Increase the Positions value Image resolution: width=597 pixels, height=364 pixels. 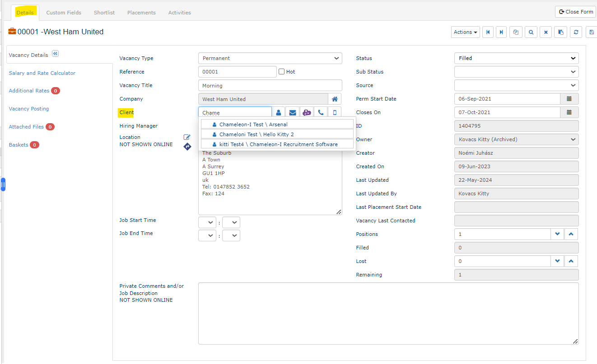571,234
